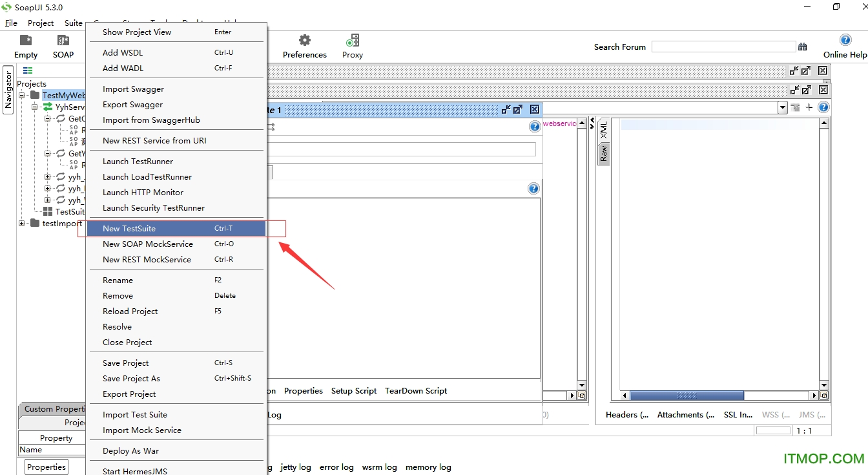Click the small icon at request pane corner
Viewport: 868px width, 475px height.
click(582, 396)
